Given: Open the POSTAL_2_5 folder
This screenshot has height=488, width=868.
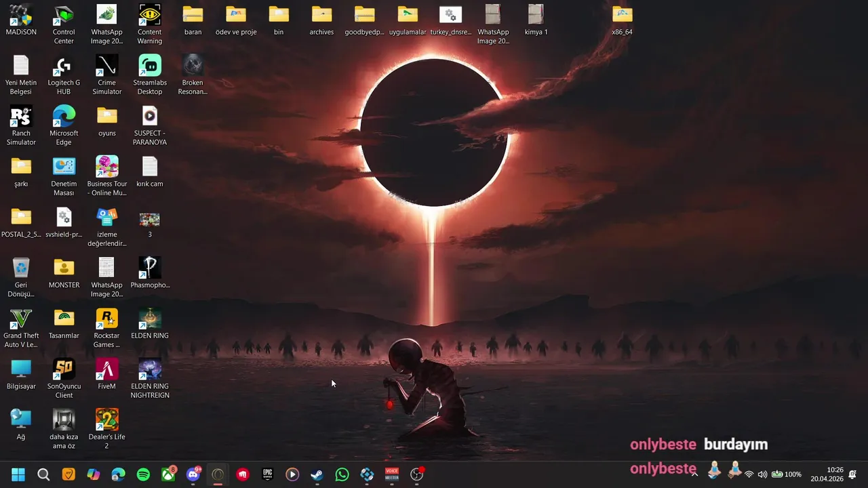Looking at the screenshot, I should [x=21, y=224].
